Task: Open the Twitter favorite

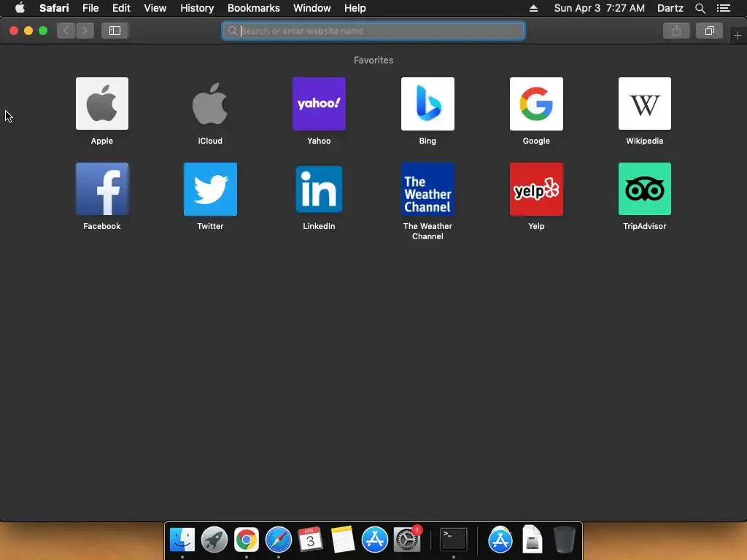Action: coord(210,189)
